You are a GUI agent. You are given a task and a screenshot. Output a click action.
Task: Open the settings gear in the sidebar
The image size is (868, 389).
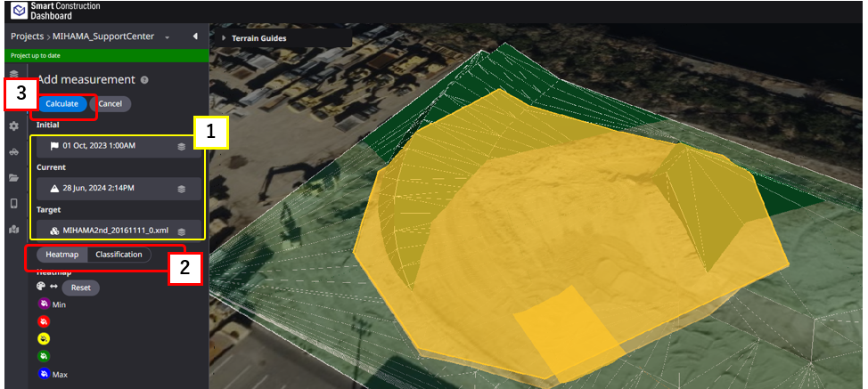pyautogui.click(x=13, y=126)
